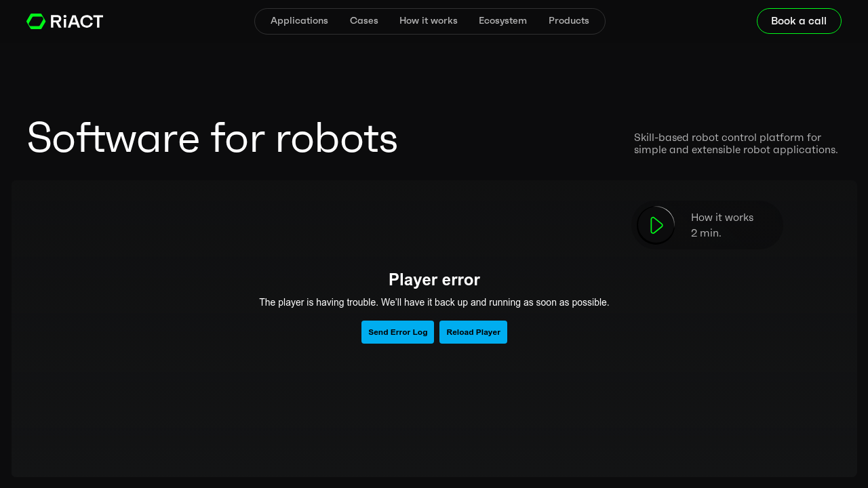Click Reload Player to retry playback

pyautogui.click(x=473, y=332)
